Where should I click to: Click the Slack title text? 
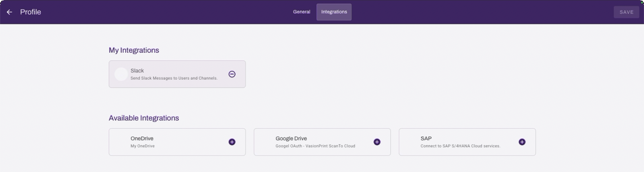pos(137,71)
